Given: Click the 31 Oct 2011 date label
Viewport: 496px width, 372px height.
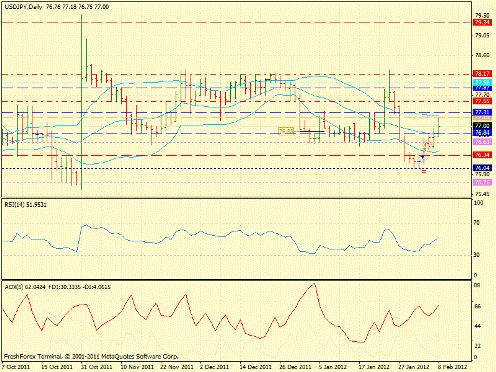Looking at the screenshot, I should tap(96, 367).
